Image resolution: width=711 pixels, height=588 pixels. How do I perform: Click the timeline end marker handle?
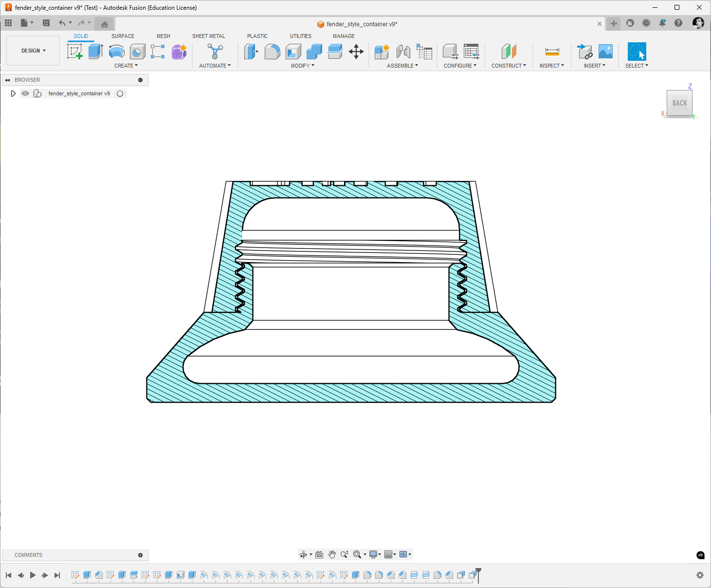click(478, 574)
